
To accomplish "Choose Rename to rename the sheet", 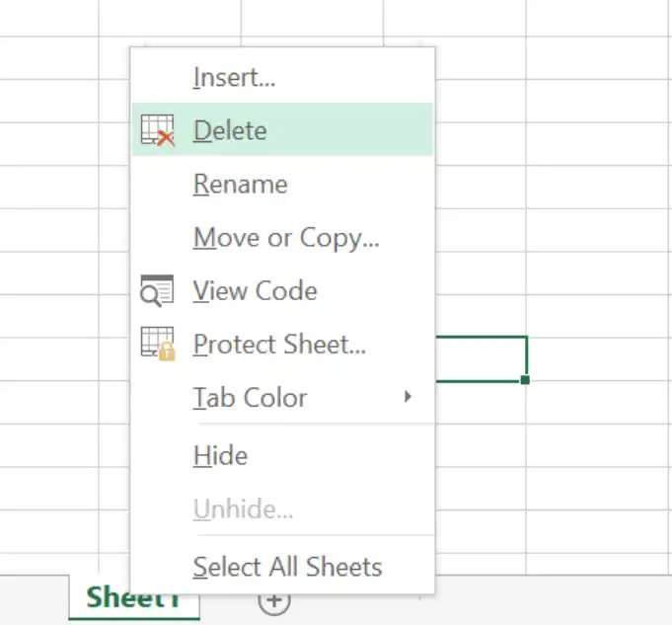I will pos(240,184).
